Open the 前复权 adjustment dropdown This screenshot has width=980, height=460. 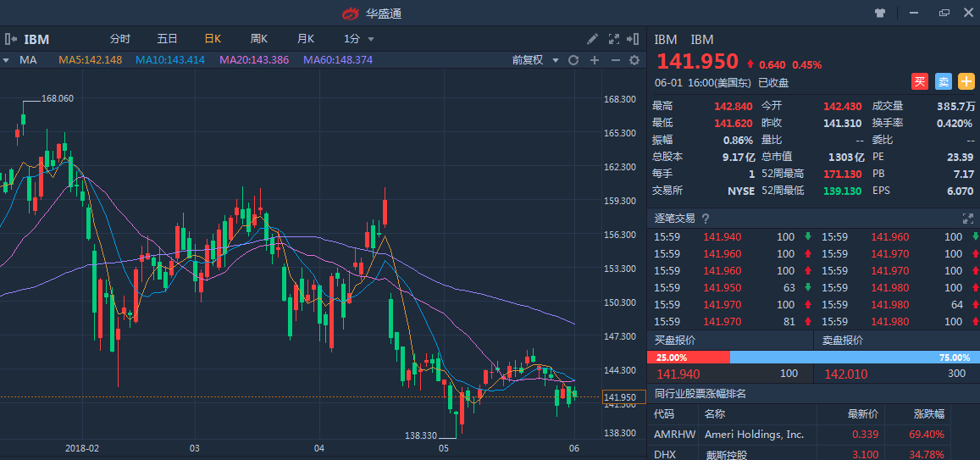coord(535,60)
